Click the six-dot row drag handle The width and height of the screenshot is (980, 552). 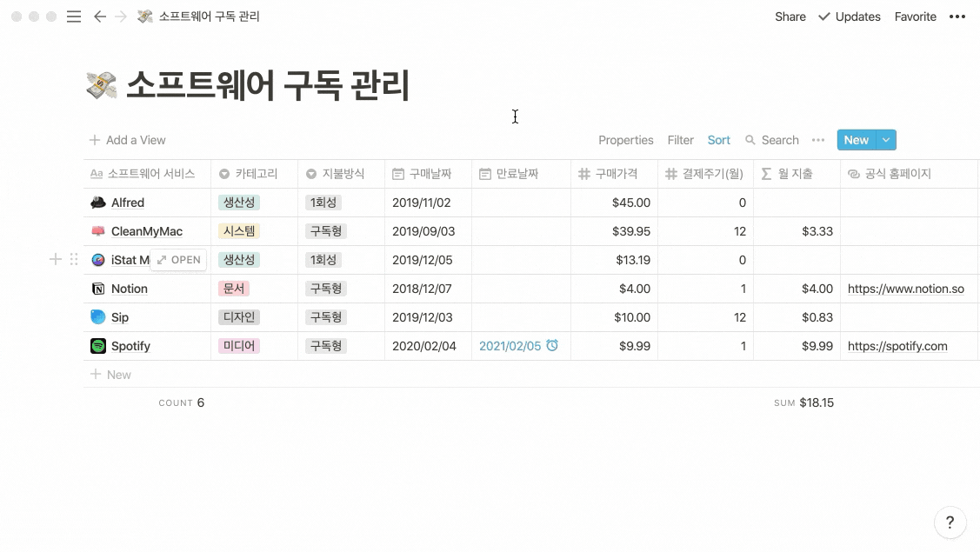point(74,259)
